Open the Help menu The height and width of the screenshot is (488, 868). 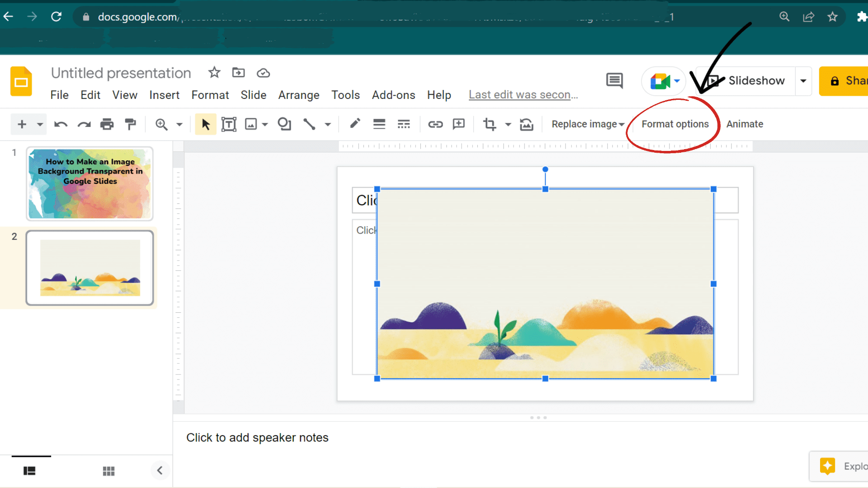[439, 95]
